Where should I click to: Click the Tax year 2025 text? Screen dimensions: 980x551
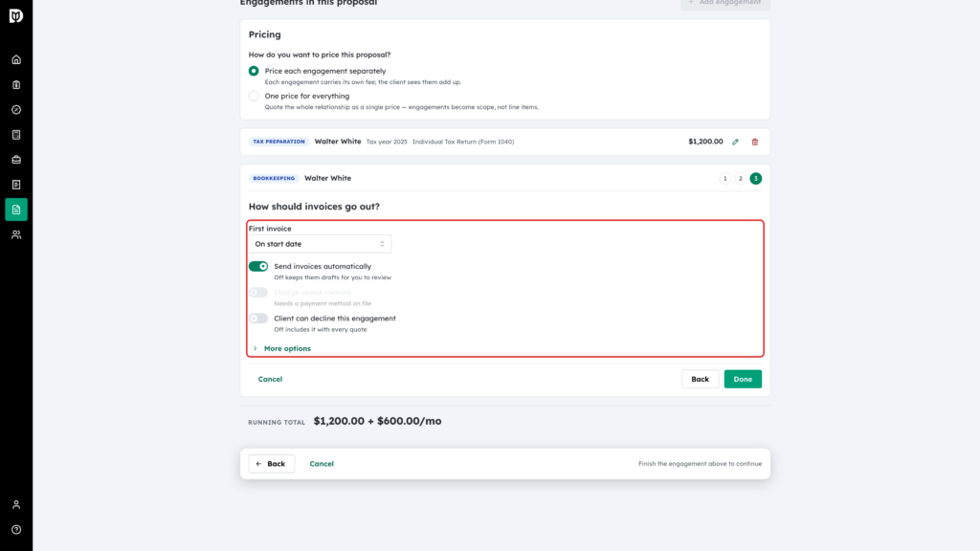pos(387,142)
